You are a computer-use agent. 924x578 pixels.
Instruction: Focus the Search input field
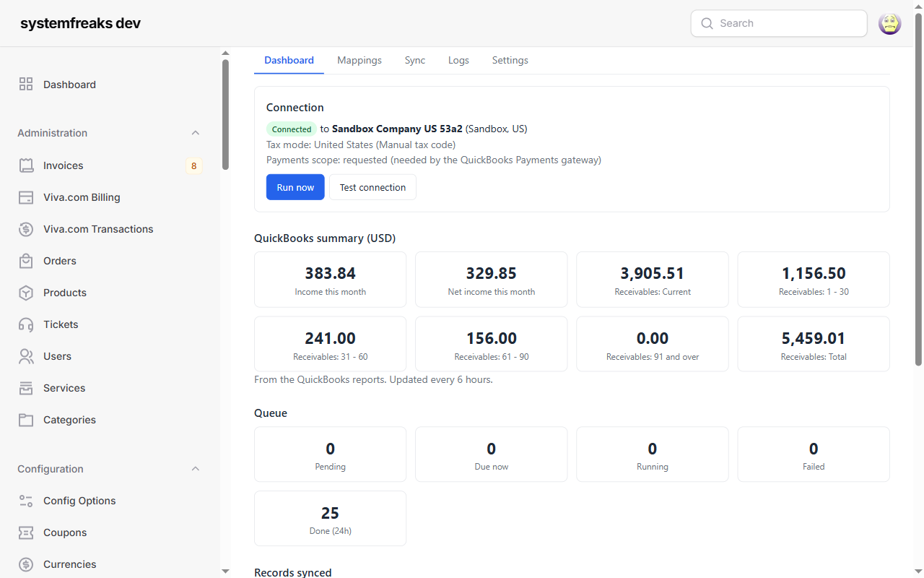click(779, 23)
